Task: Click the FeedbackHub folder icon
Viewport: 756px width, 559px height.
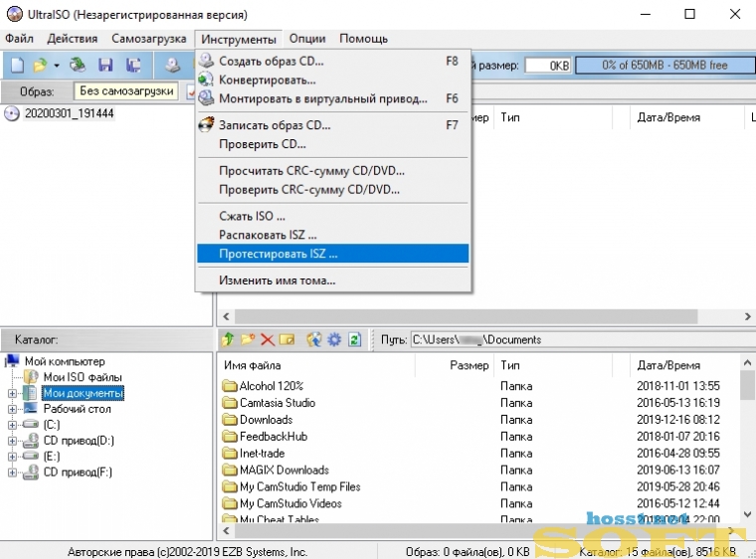Action: [230, 437]
